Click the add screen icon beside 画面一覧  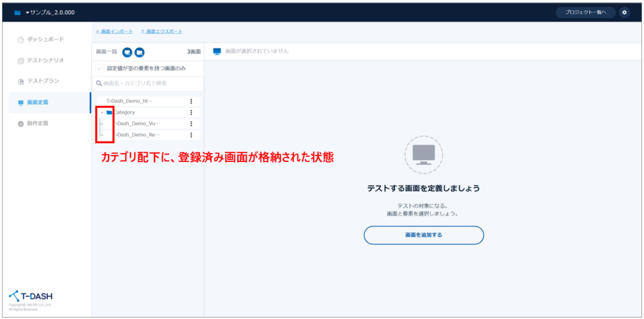(127, 51)
